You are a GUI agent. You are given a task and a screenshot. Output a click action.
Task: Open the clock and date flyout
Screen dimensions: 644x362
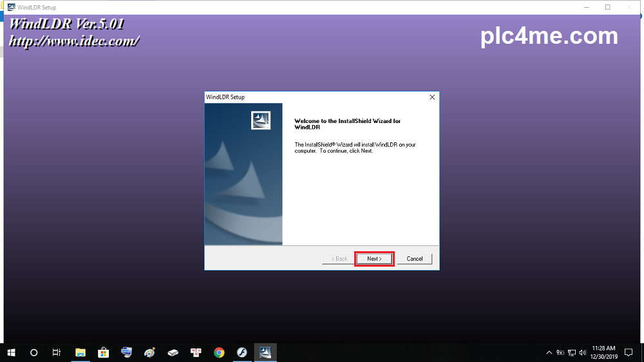(603, 352)
